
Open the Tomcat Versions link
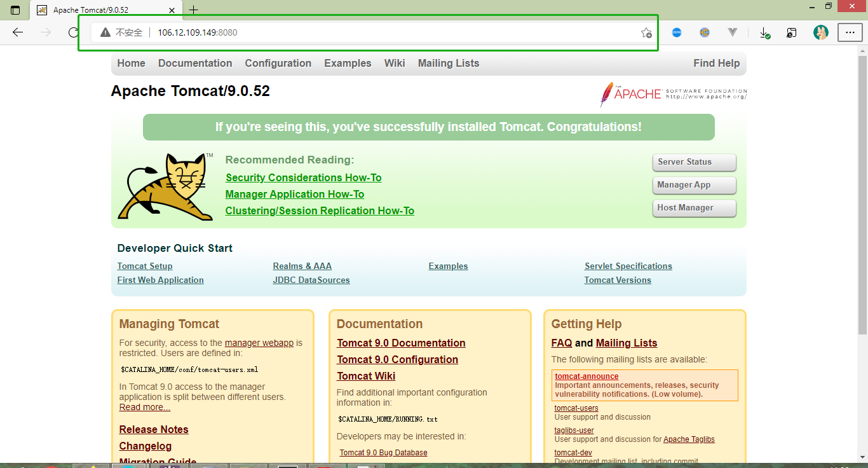click(618, 280)
